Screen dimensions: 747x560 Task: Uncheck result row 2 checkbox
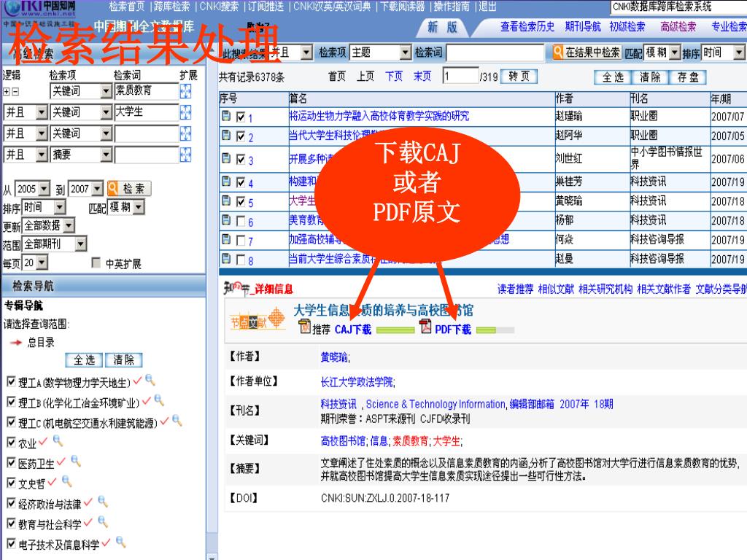pyautogui.click(x=241, y=136)
